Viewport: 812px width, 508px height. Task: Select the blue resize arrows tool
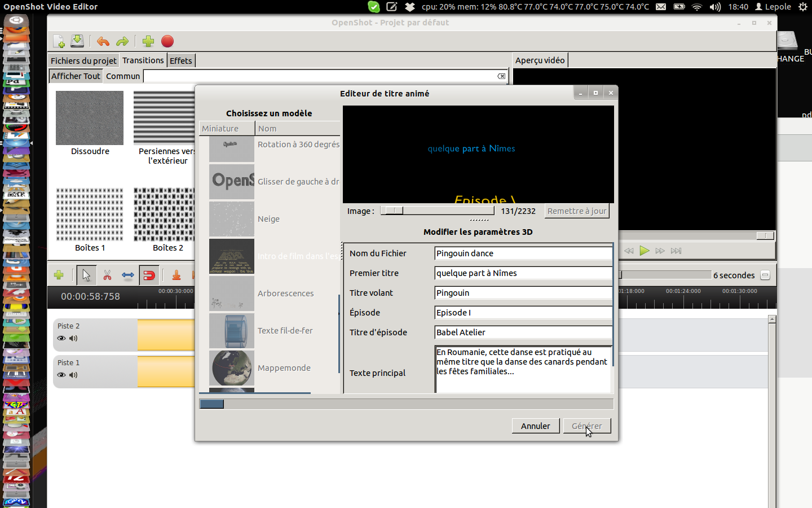coord(128,275)
